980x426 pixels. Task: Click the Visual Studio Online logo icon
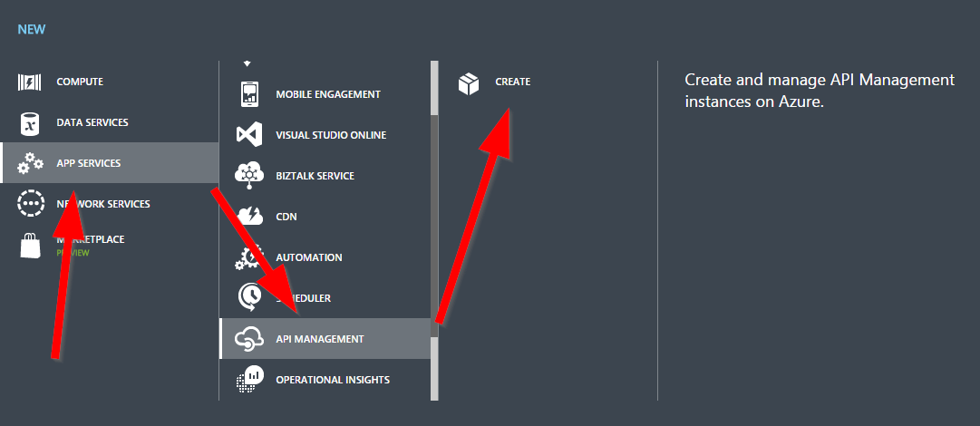[x=250, y=135]
